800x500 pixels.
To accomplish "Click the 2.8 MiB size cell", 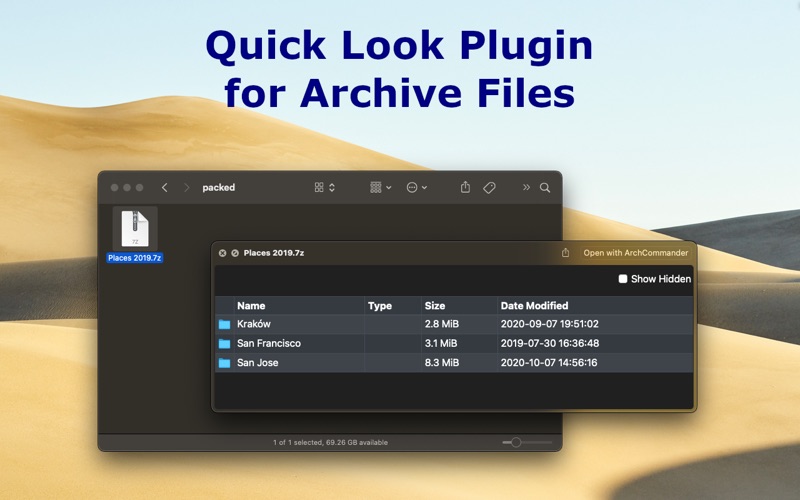I will coord(442,324).
